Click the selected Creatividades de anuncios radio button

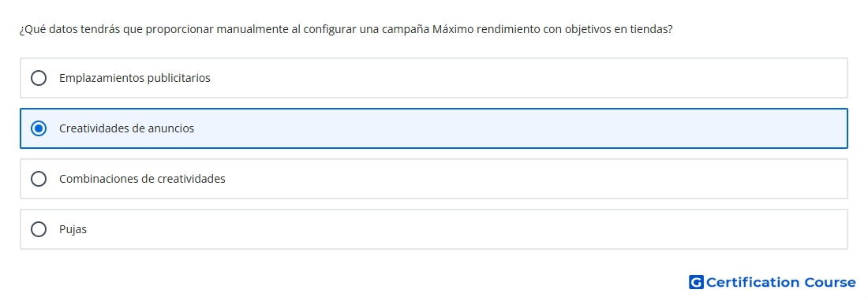[x=38, y=128]
